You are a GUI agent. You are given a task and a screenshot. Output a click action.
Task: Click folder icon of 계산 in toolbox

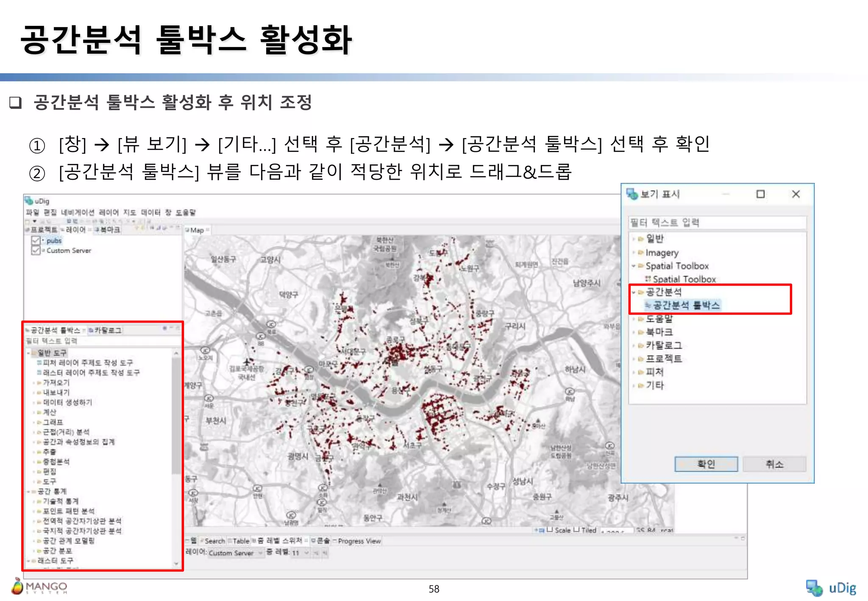[x=39, y=412]
